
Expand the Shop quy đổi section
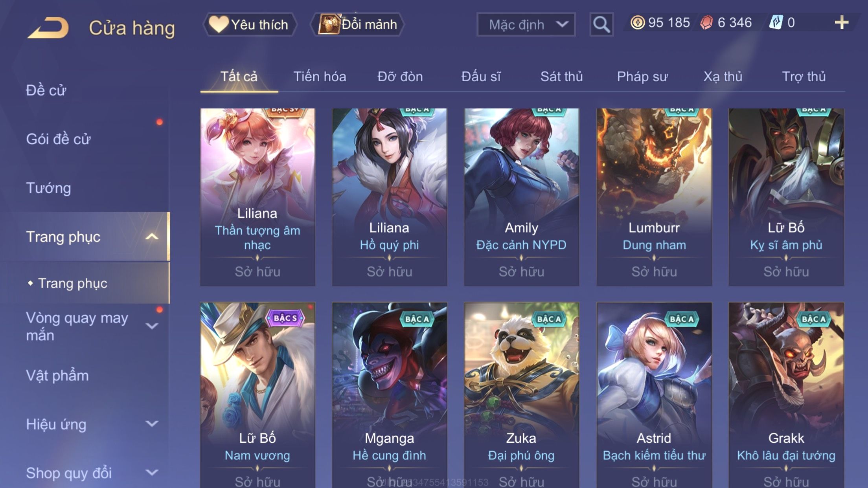(x=152, y=472)
